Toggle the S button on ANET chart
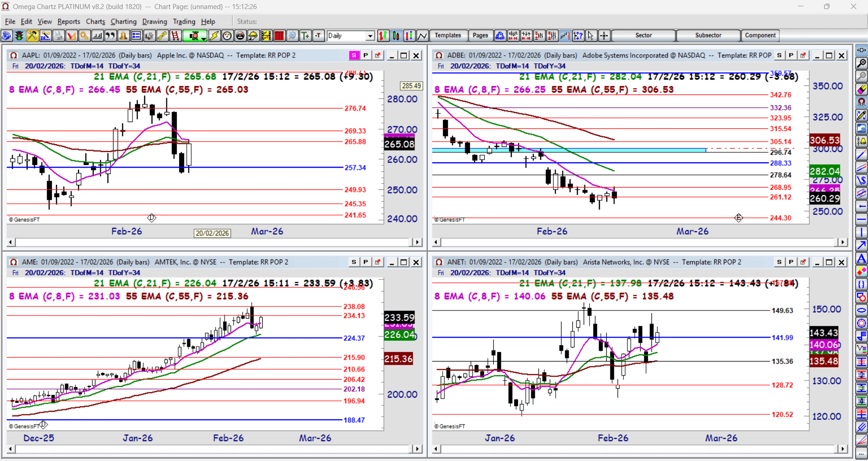The image size is (868, 461). coord(779,262)
